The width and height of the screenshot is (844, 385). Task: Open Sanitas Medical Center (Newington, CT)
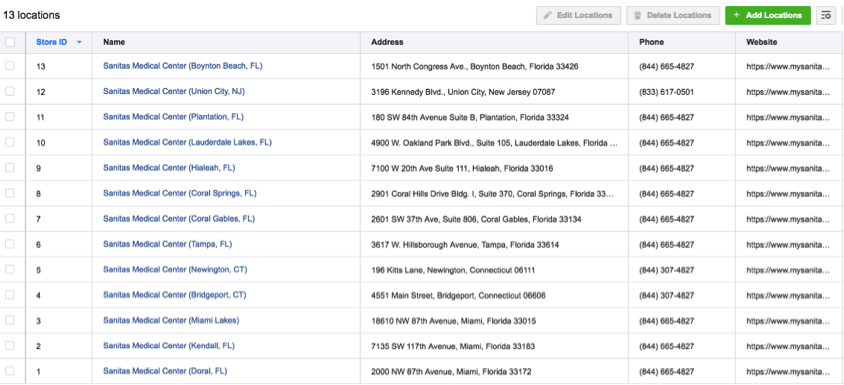[x=175, y=269]
